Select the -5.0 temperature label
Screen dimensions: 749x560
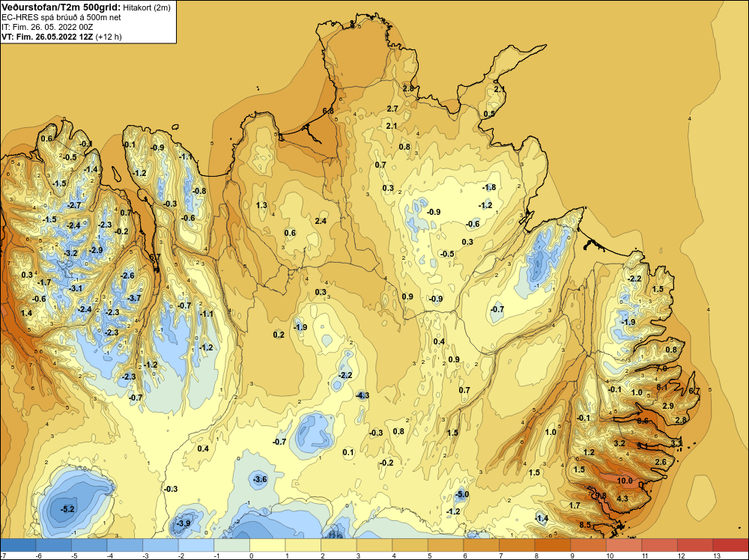click(461, 495)
